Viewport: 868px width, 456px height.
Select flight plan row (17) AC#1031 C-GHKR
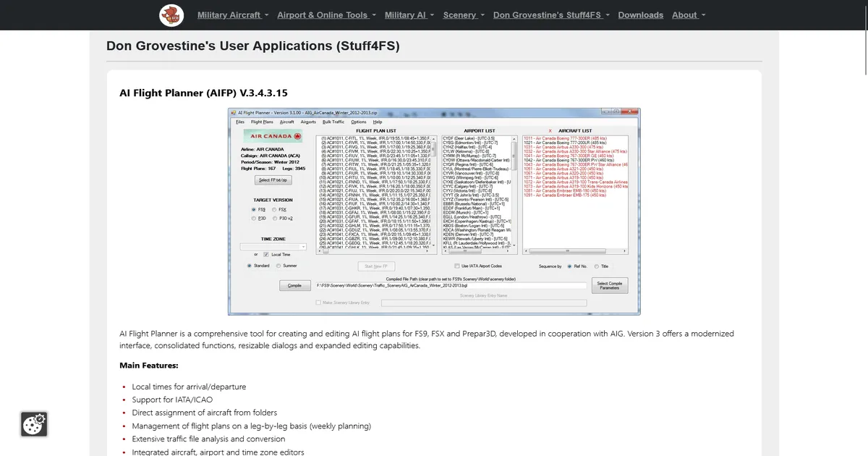pyautogui.click(x=375, y=208)
